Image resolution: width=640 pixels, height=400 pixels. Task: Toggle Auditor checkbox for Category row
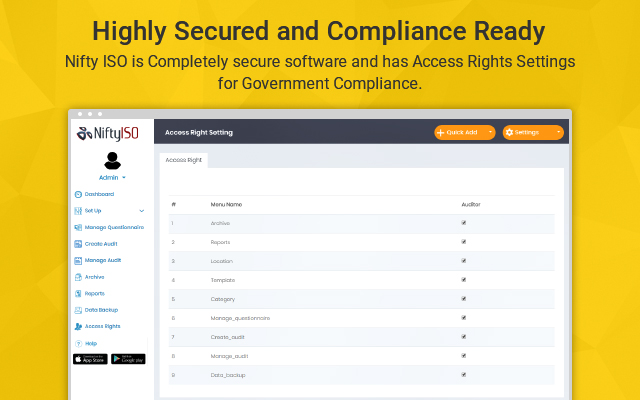[464, 299]
